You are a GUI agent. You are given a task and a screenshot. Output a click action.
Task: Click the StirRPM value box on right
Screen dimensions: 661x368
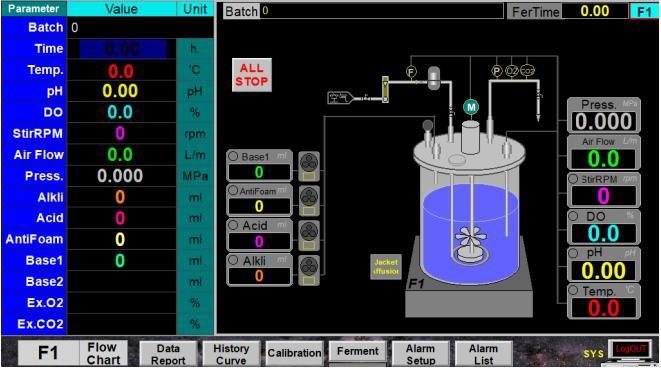[x=603, y=196]
